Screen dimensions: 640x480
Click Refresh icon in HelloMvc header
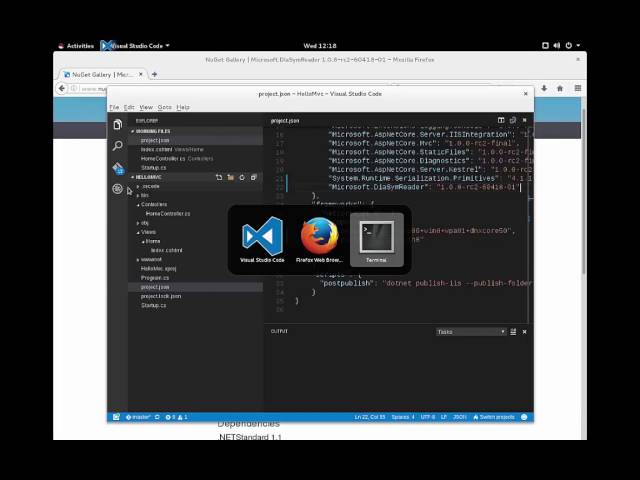tap(242, 177)
